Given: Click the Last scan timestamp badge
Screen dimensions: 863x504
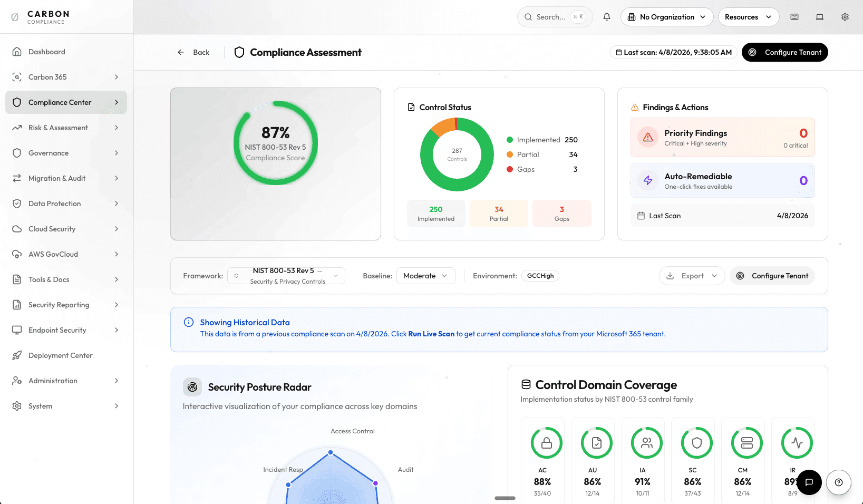Looking at the screenshot, I should click(x=673, y=52).
